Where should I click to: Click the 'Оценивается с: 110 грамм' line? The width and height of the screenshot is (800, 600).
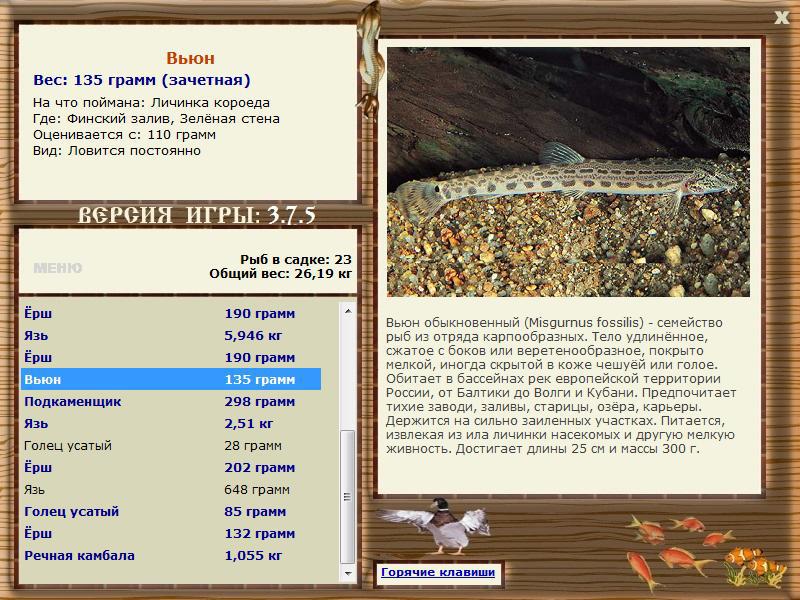[x=124, y=135]
